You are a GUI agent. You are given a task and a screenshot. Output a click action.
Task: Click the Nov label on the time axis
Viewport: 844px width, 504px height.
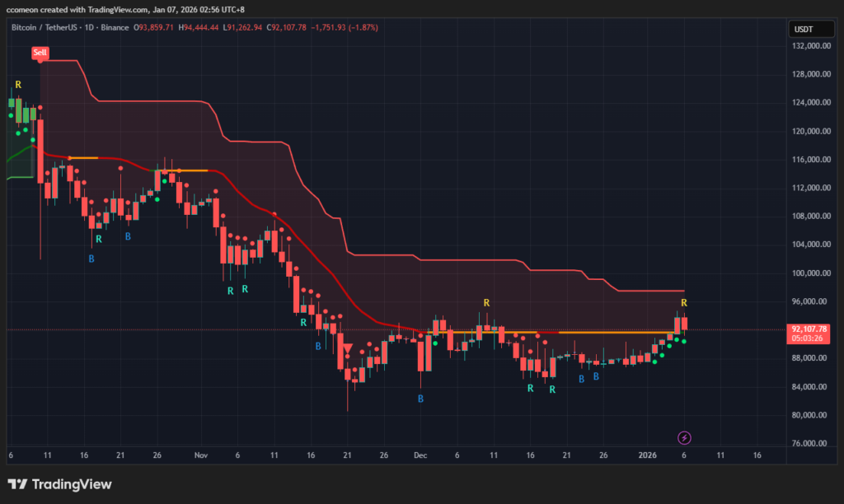(x=200, y=455)
